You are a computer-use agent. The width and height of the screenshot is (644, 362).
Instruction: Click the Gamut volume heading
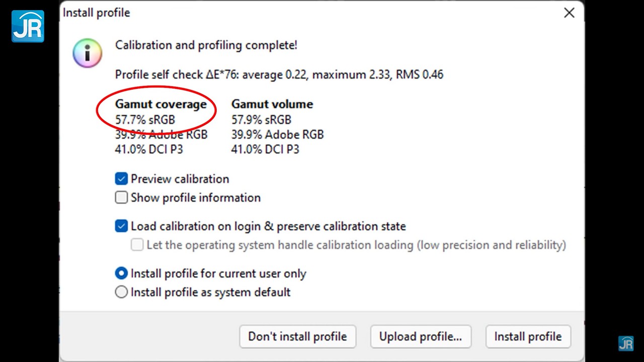pos(272,104)
